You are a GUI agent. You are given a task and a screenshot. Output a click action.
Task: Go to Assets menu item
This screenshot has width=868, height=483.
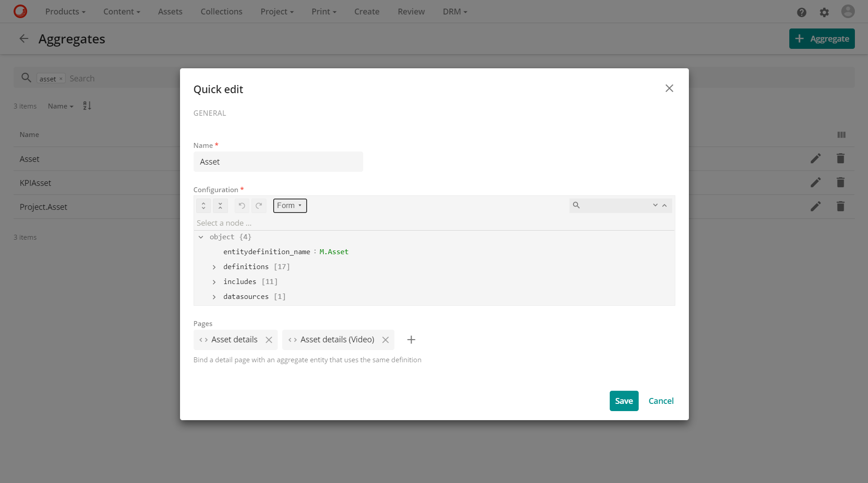[x=170, y=12]
